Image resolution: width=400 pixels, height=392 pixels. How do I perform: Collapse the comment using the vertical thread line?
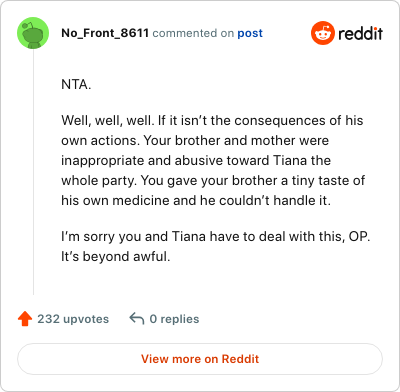point(33,172)
